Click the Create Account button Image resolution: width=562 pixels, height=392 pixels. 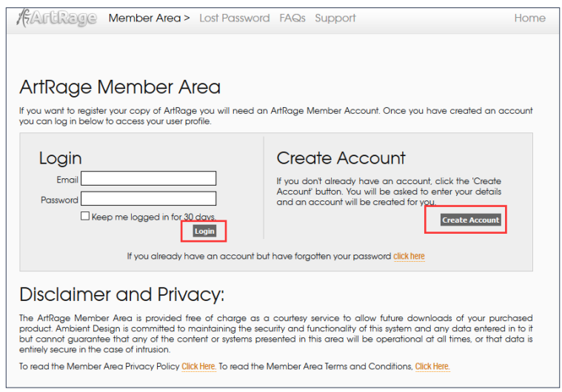[x=470, y=220]
